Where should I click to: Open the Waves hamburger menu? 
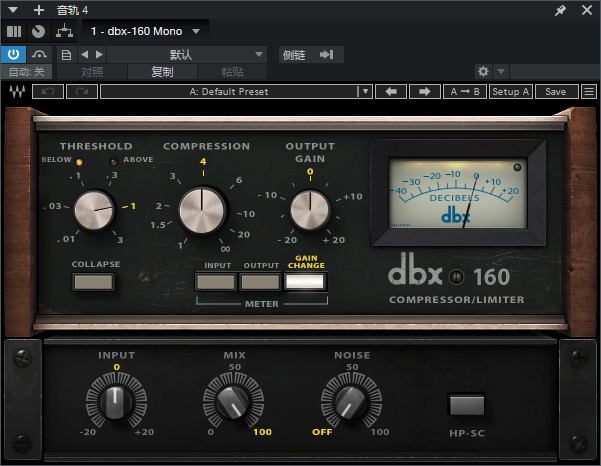[x=589, y=92]
